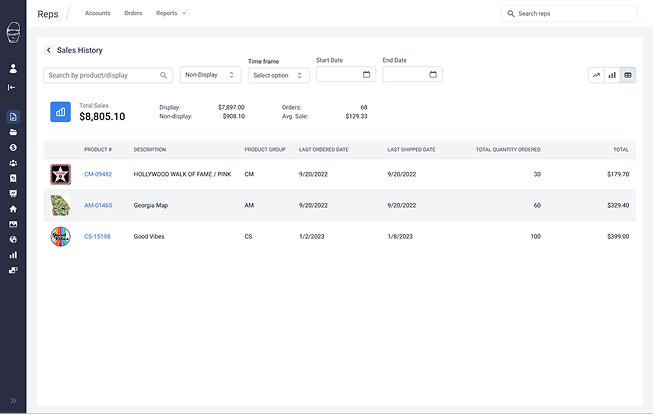
Task: Open the bar chart icon in sidebar
Action: (13, 255)
